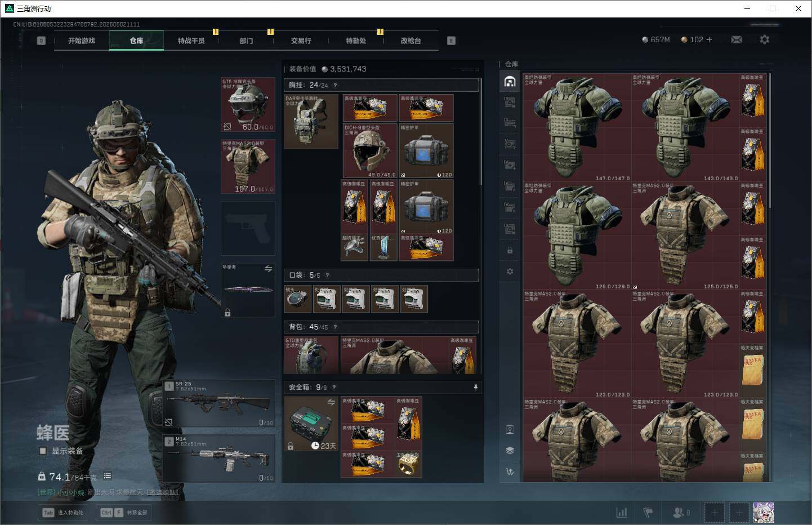The image size is (812, 525).
Task: Open the 特战干员 tab
Action: click(x=191, y=41)
